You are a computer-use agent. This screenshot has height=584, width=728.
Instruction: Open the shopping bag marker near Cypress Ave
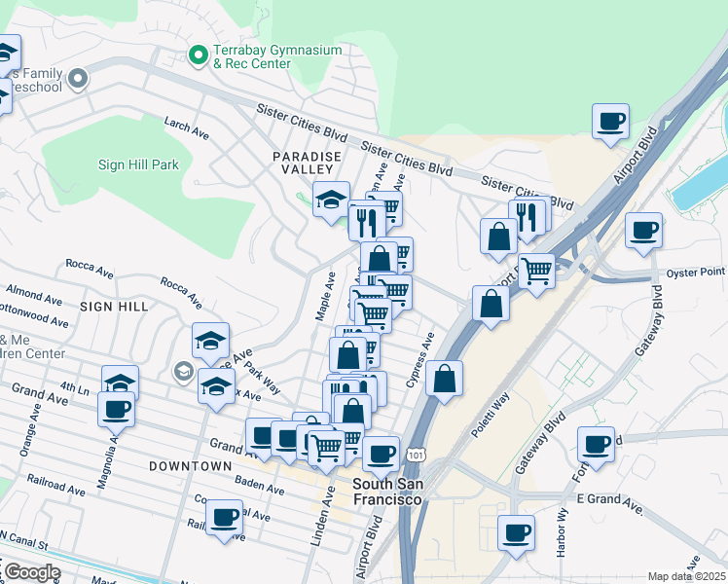pos(444,380)
